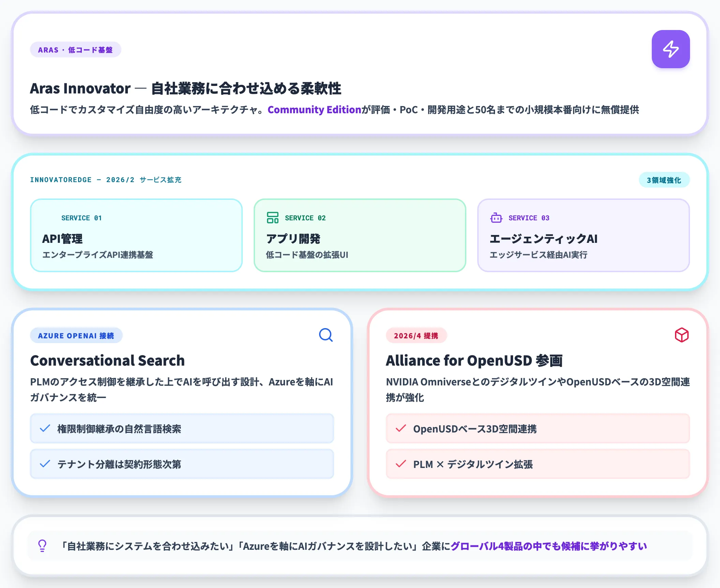Click the テナント分離は契約形態次第 row text
Image resolution: width=720 pixels, height=588 pixels.
tap(119, 464)
